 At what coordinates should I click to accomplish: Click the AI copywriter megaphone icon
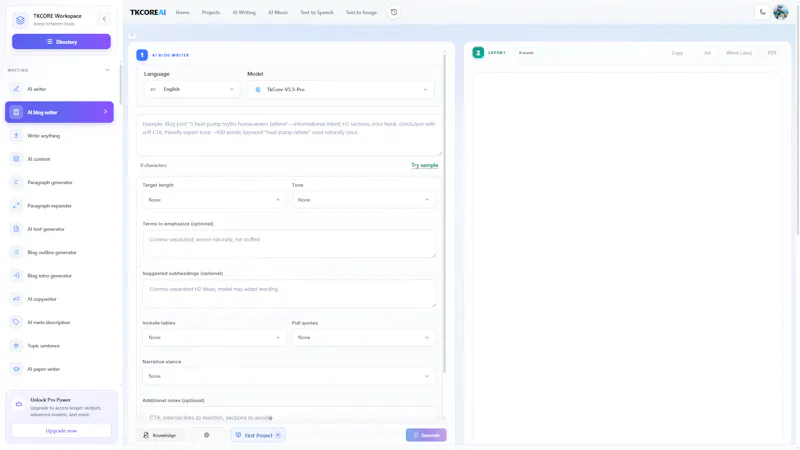[x=16, y=299]
